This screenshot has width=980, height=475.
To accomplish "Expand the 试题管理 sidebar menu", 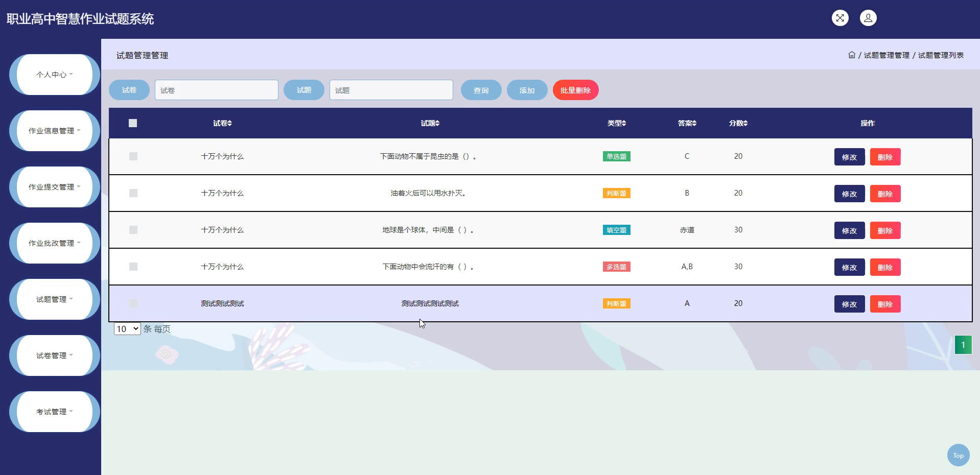I will click(55, 299).
